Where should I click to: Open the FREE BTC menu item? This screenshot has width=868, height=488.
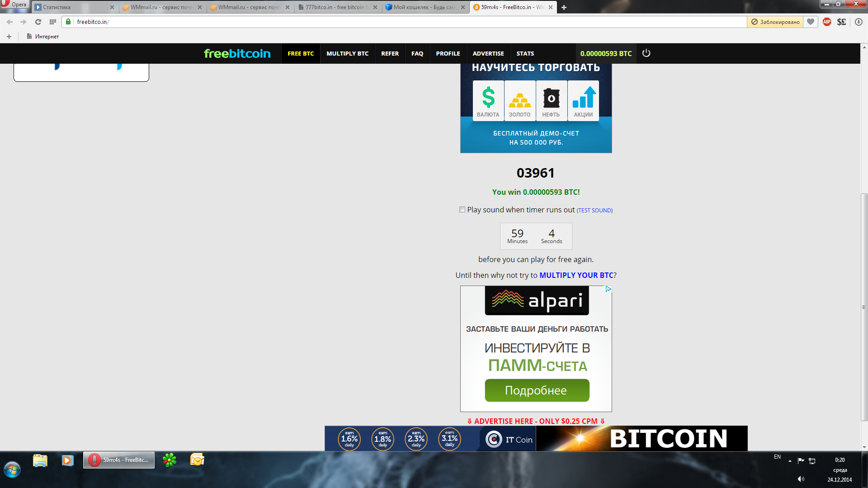[301, 53]
